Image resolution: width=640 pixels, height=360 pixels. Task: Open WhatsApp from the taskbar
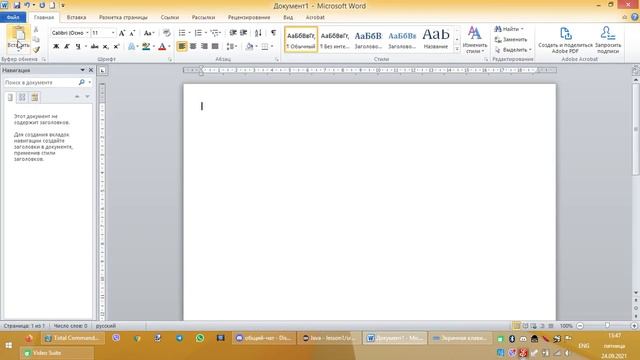coord(200,338)
